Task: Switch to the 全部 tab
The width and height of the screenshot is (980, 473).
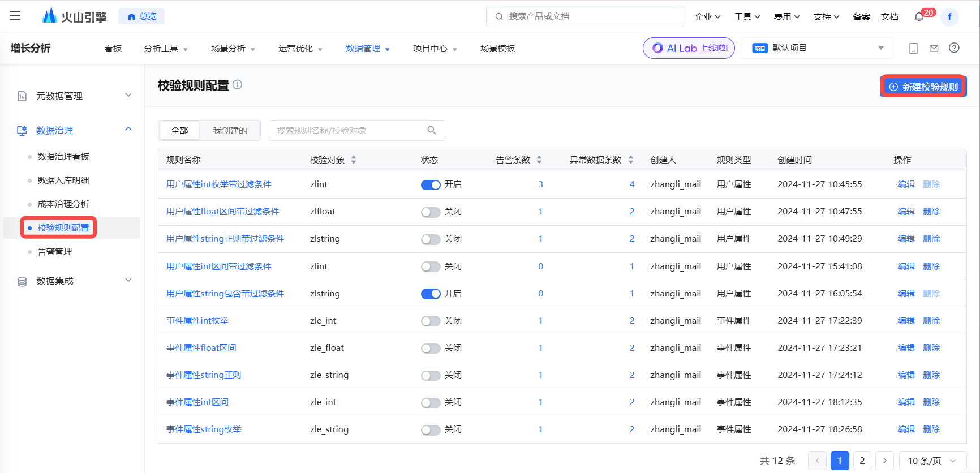Action: [x=179, y=130]
